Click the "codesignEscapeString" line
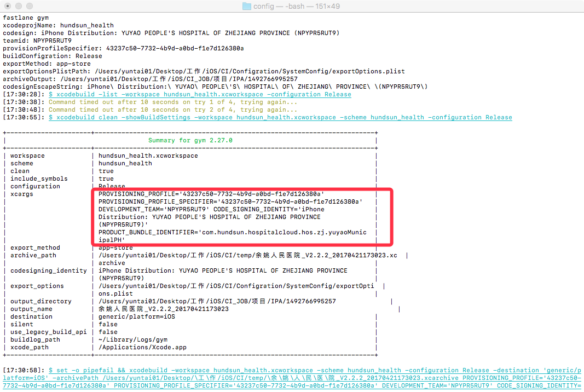The image size is (584, 392). coord(215,87)
